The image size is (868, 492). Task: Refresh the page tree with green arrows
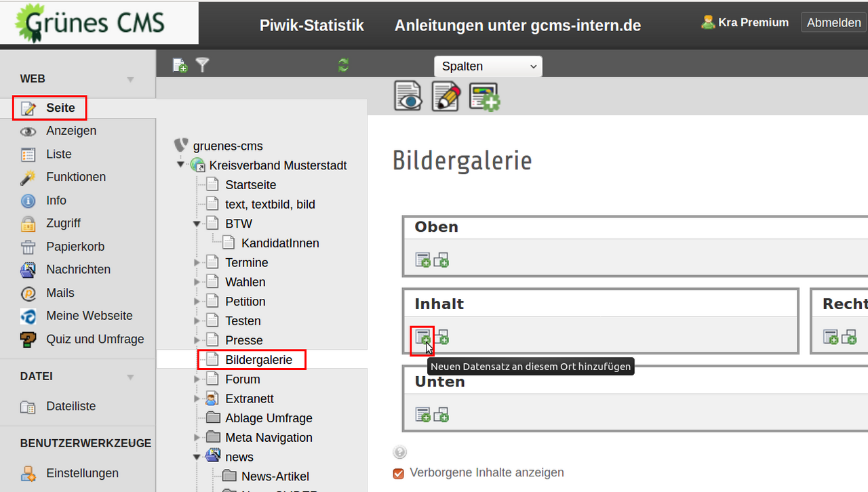pos(343,65)
